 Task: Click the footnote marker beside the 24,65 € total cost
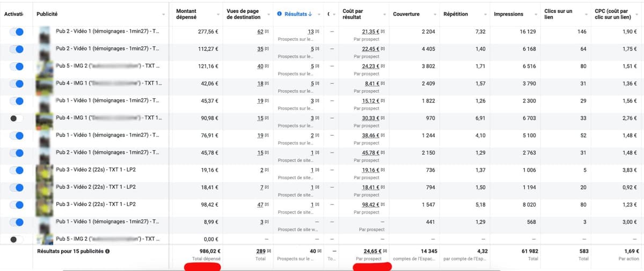point(385,251)
